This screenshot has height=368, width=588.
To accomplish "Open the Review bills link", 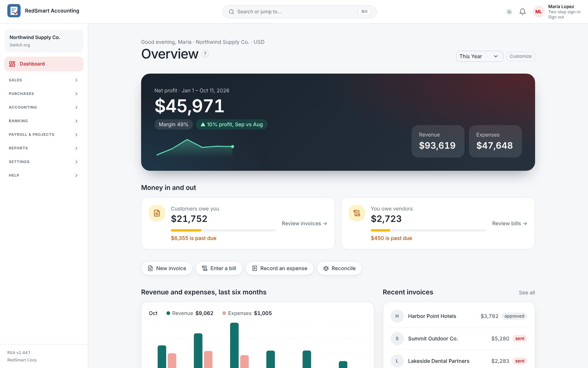I will (x=510, y=223).
